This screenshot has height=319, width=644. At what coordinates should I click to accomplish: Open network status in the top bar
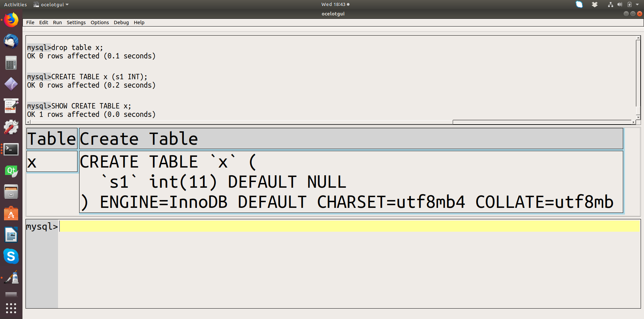[x=610, y=4]
